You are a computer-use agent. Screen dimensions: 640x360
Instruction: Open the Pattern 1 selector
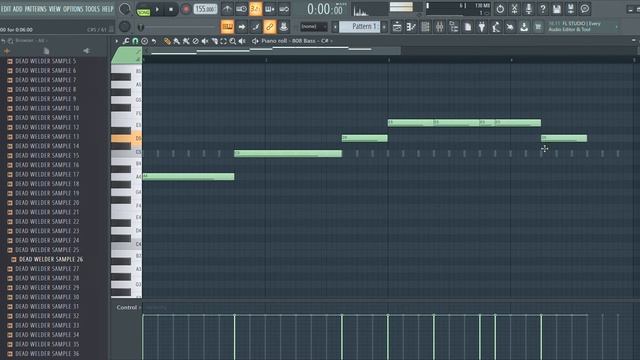(360, 27)
